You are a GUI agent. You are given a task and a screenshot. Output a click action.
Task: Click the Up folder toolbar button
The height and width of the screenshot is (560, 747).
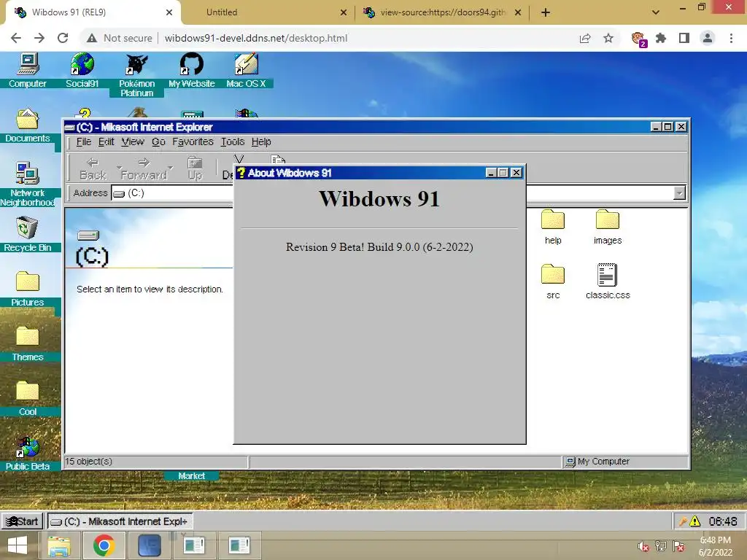[x=195, y=169]
